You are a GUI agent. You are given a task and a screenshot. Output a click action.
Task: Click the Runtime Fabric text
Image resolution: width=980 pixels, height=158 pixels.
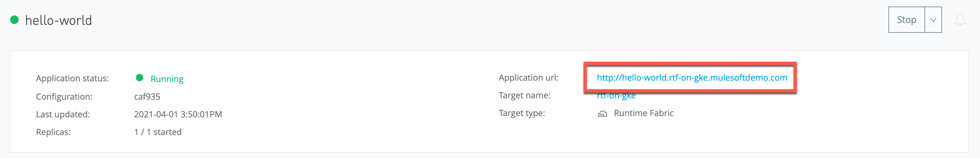pos(643,113)
